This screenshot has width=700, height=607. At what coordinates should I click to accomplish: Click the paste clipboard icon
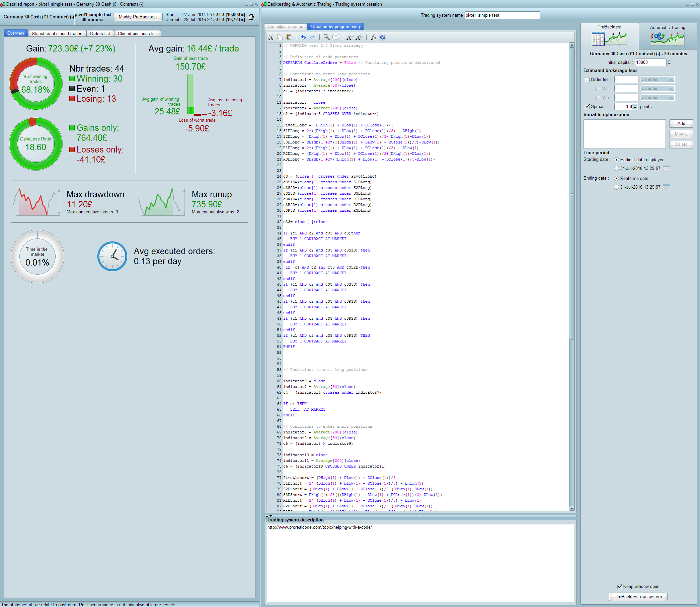[289, 37]
